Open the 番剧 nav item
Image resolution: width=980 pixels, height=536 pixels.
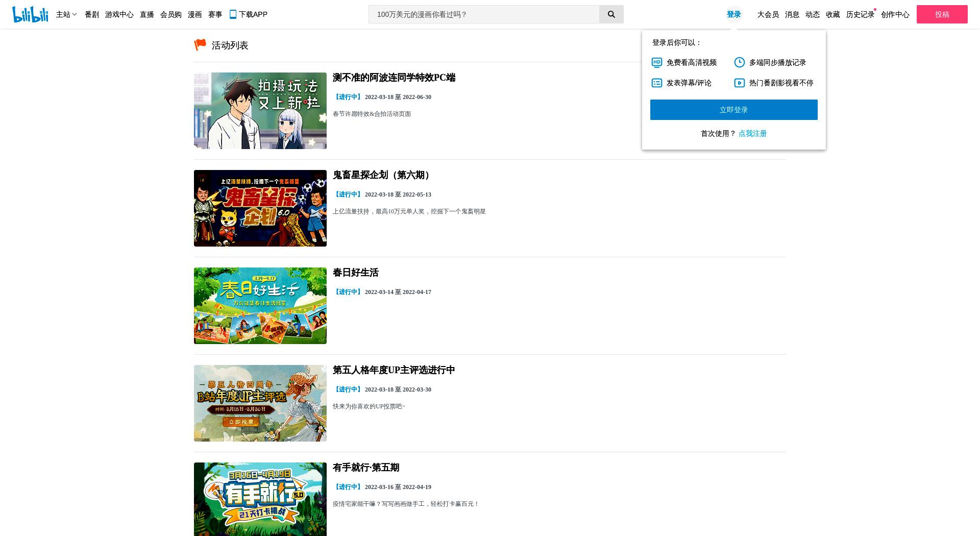coord(92,14)
